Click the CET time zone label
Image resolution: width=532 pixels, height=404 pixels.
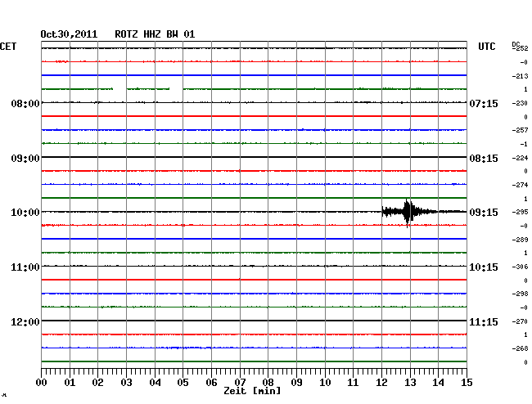coord(8,47)
